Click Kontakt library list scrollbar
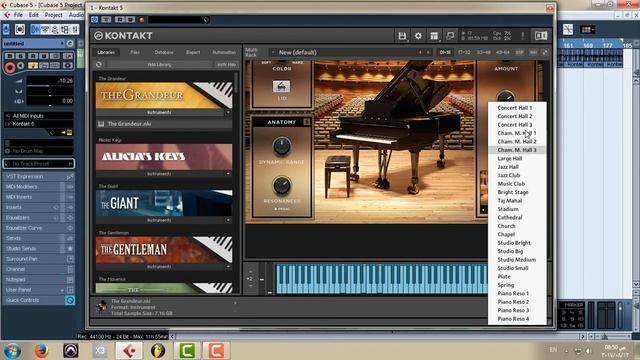The width and height of the screenshot is (640, 360). pyautogui.click(x=236, y=83)
